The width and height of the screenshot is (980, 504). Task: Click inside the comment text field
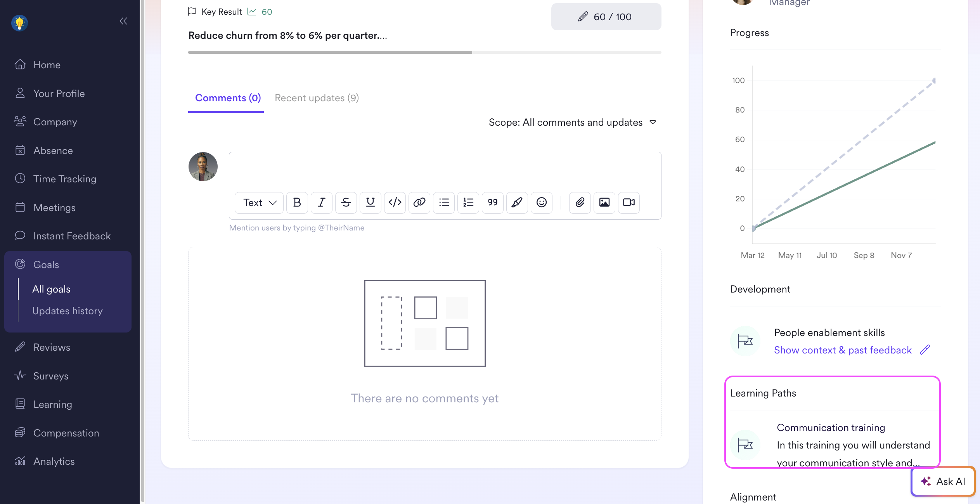(x=445, y=170)
